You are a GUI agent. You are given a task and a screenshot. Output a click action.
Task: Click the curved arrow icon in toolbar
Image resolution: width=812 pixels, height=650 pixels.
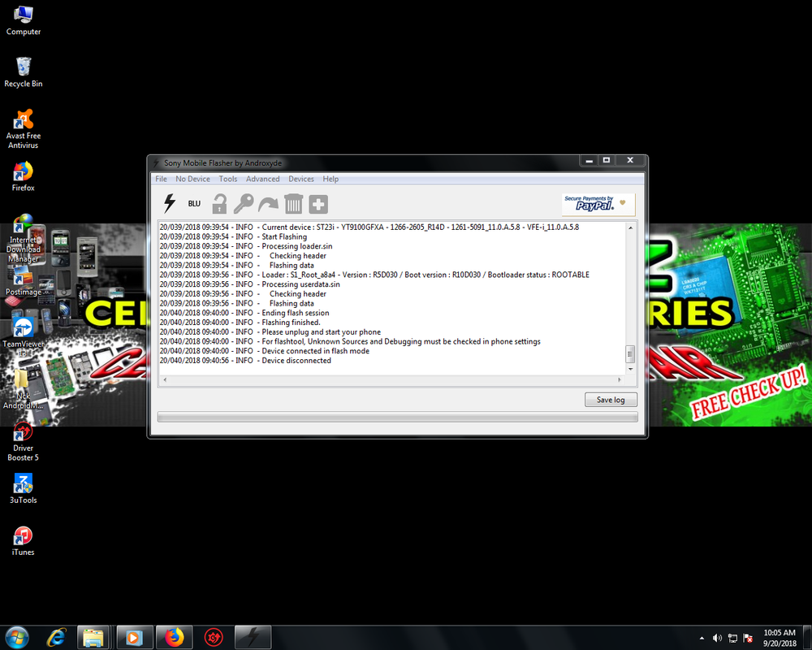268,204
